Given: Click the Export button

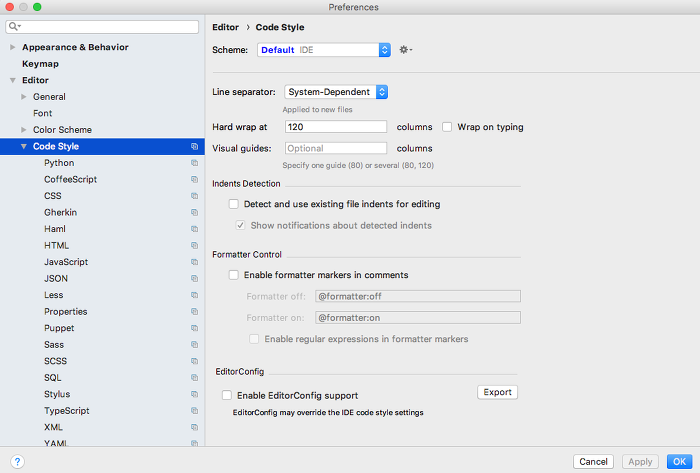Looking at the screenshot, I should click(497, 392).
